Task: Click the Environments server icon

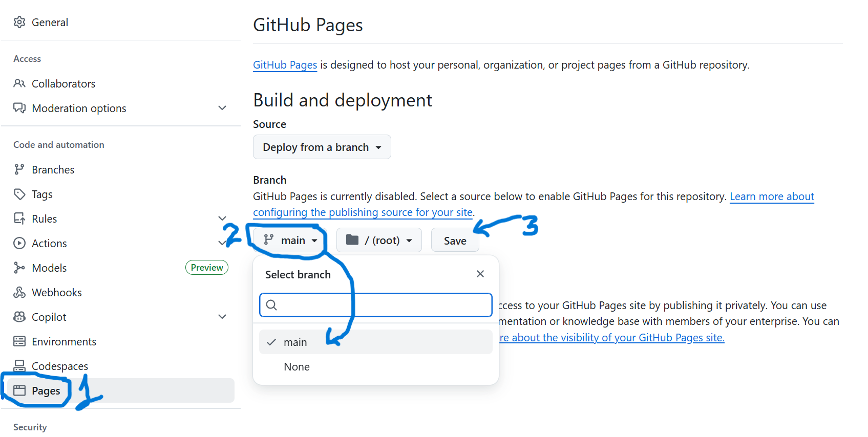Action: pyautogui.click(x=19, y=341)
